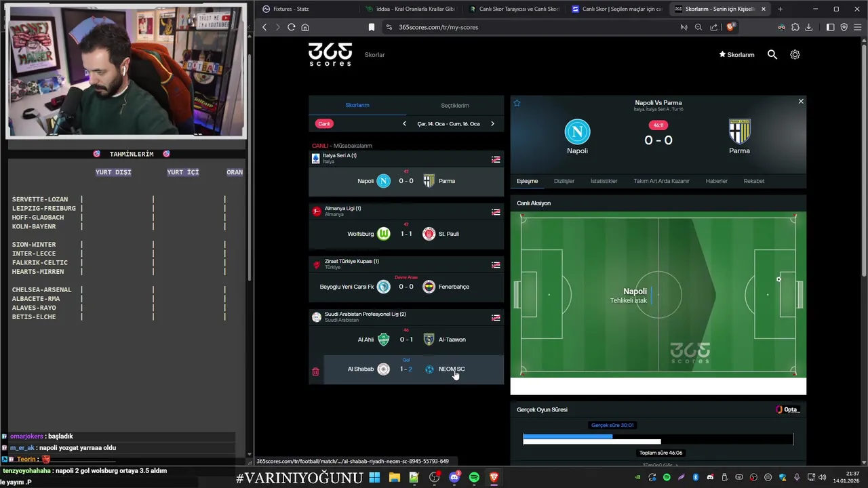Screen dimensions: 868x488
Task: Click the Fenerbahçe team logo
Action: point(429,287)
